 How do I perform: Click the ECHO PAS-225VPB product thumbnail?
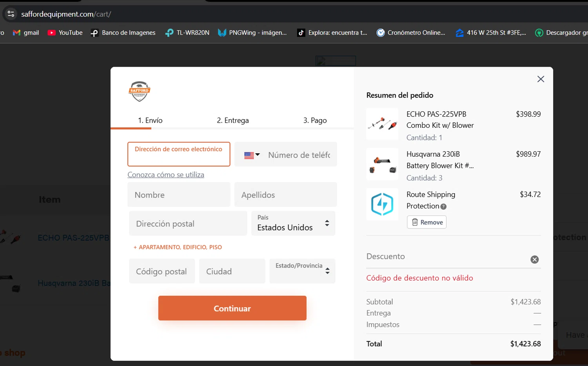coord(382,124)
